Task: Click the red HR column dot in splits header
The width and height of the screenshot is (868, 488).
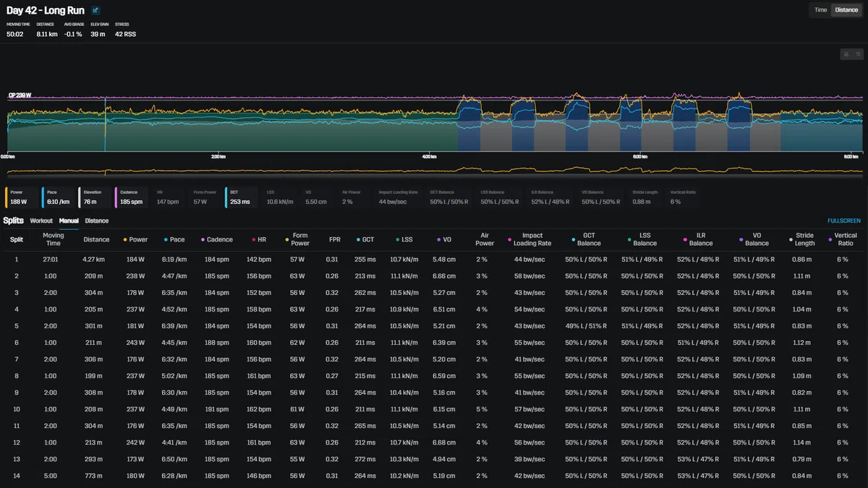Action: pos(253,239)
